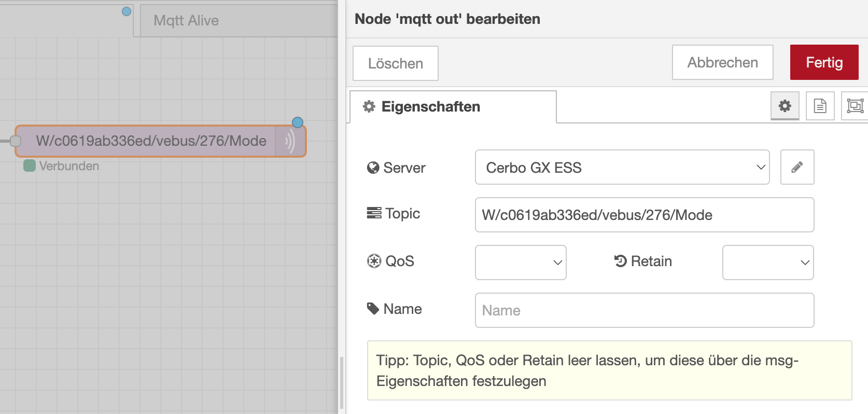The image size is (868, 414).
Task: Click the Verbunden status text
Action: pos(69,166)
